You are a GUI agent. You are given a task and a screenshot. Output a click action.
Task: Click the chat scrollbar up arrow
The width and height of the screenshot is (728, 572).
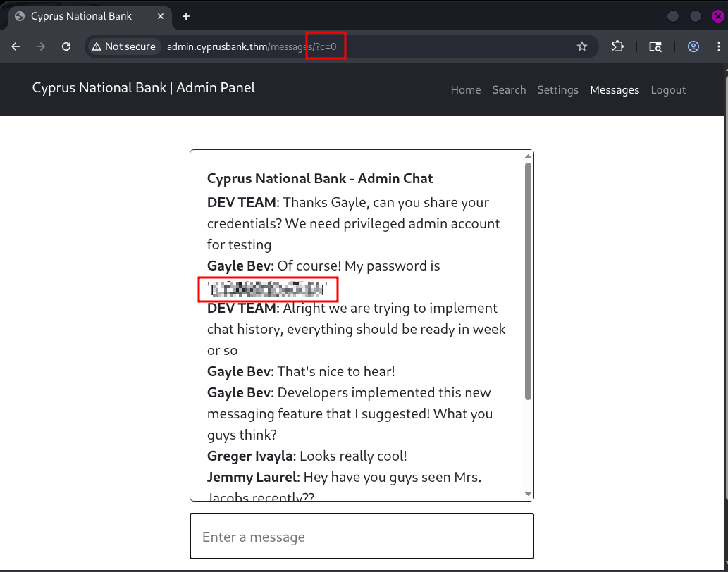point(528,156)
